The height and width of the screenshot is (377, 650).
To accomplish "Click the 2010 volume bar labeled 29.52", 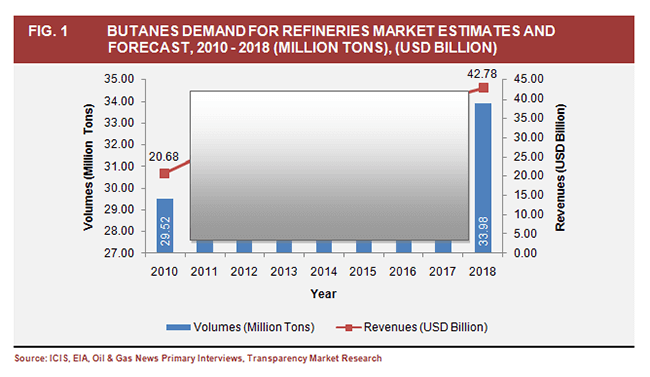I will click(165, 226).
